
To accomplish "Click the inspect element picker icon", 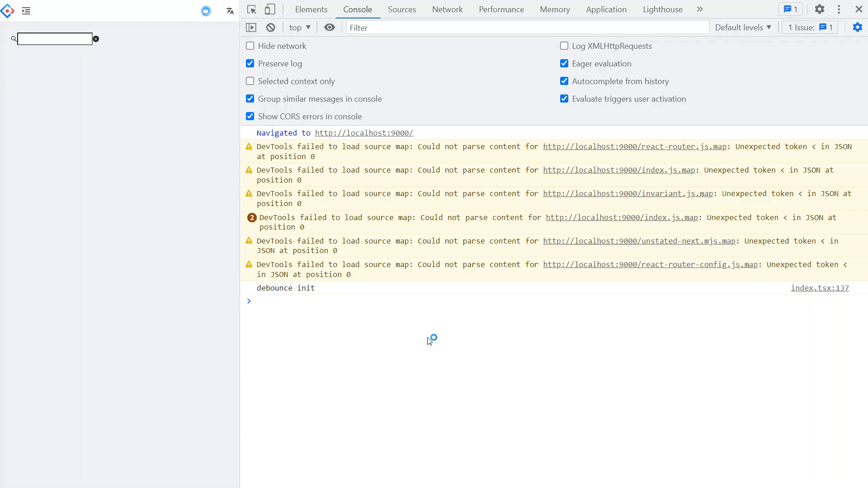I will 252,9.
